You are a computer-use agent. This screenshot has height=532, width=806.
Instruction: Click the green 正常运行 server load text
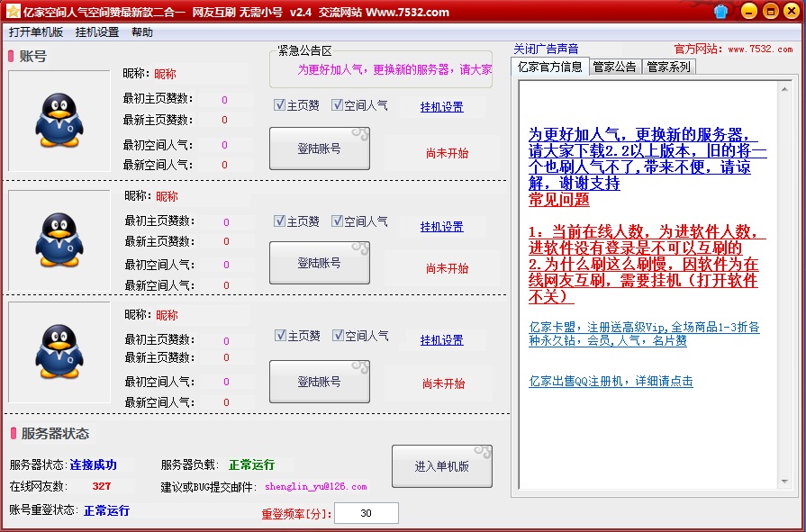click(x=251, y=464)
